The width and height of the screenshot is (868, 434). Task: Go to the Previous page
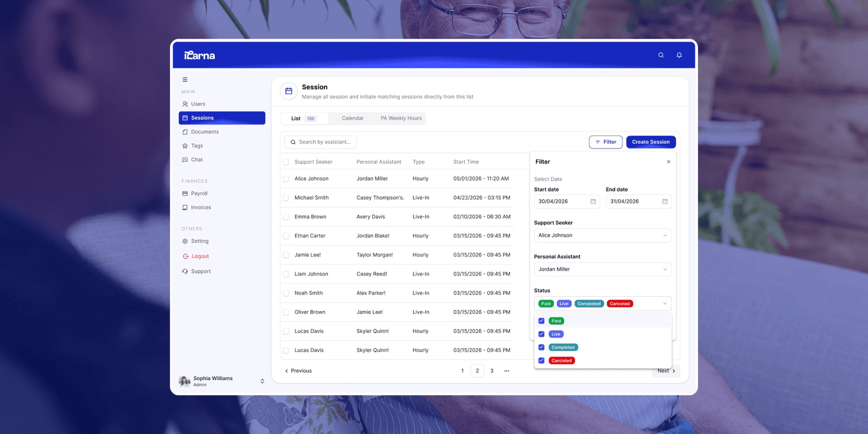(298, 371)
